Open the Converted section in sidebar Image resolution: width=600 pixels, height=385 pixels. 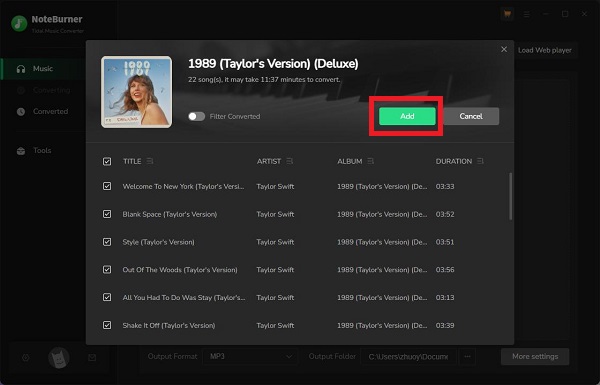tap(43, 111)
